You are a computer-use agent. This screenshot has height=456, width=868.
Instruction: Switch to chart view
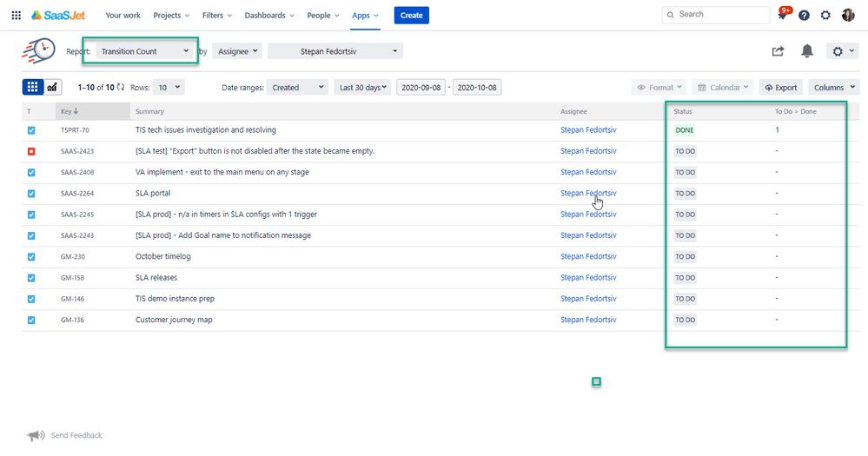pyautogui.click(x=52, y=87)
